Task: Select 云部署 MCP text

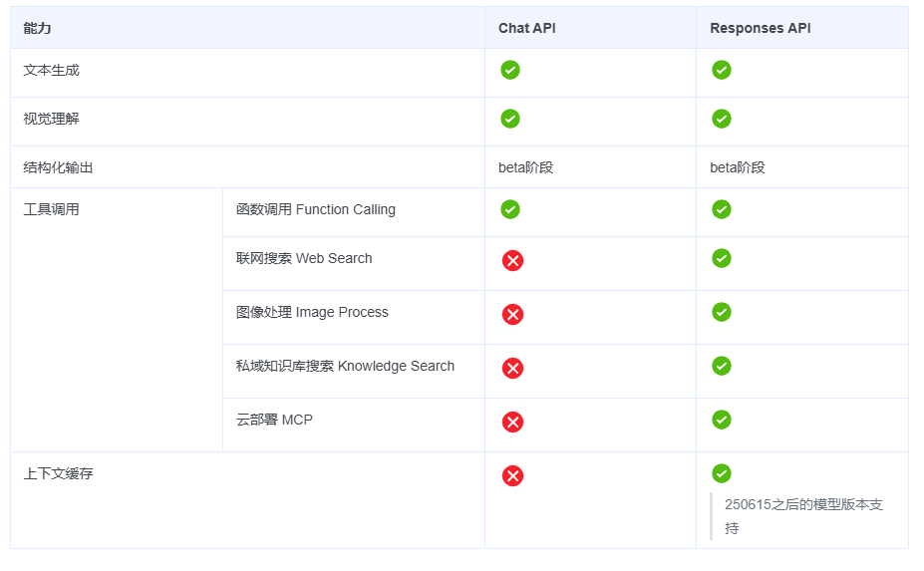Action: 274,420
